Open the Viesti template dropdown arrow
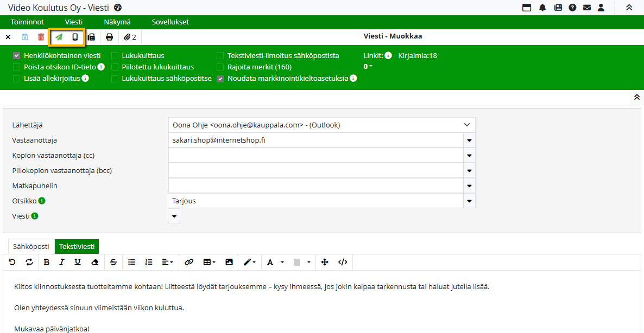Image resolution: width=644 pixels, height=333 pixels. pos(174,216)
